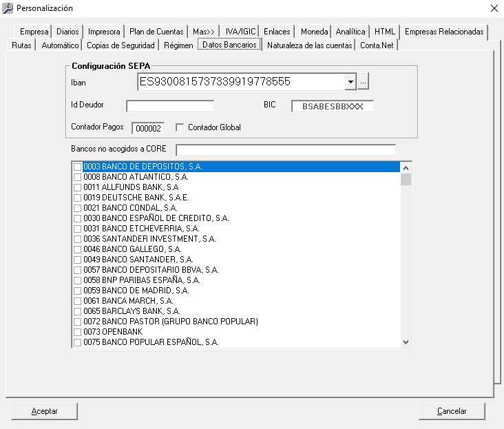This screenshot has width=504, height=429.
Task: Check 0021 BANCO CONDAL checkbox
Action: 77,208
